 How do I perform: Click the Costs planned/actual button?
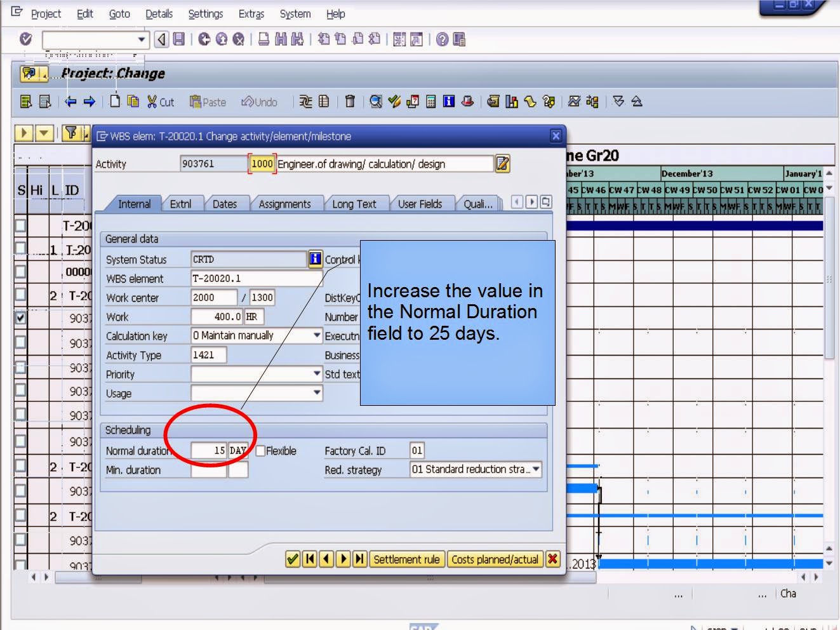click(496, 560)
